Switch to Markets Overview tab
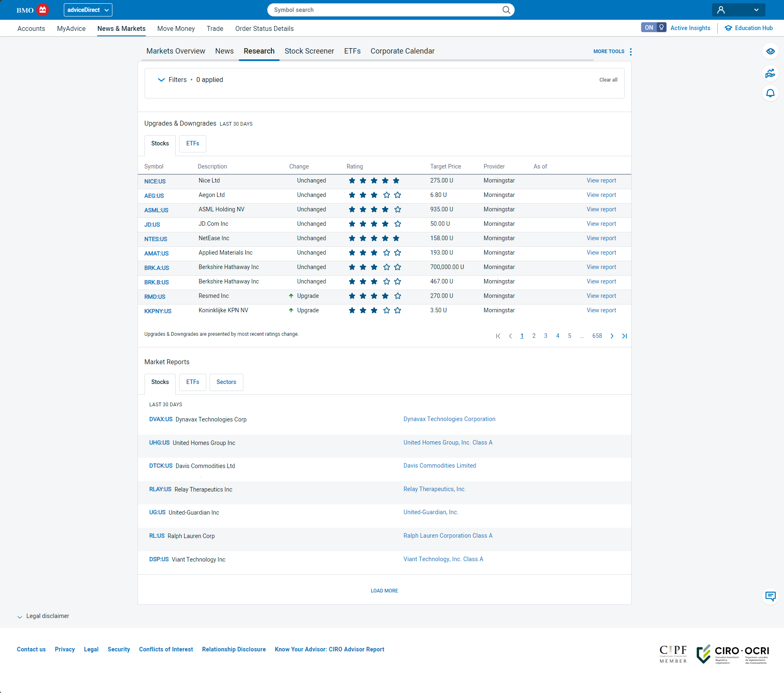 [175, 51]
